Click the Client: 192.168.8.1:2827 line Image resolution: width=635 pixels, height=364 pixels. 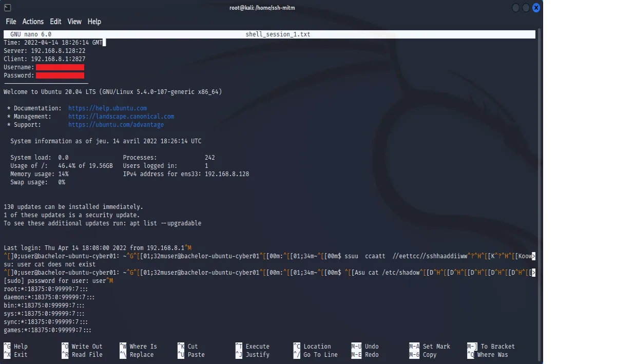tap(45, 59)
